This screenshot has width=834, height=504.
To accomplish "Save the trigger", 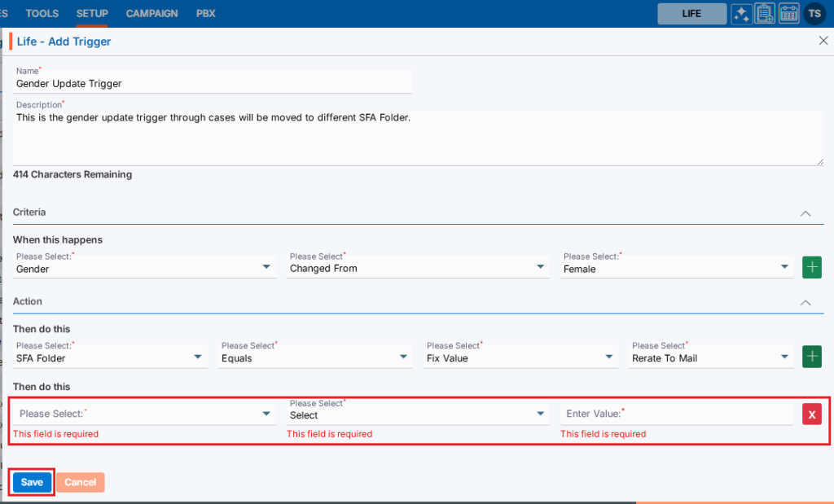I will [x=32, y=482].
